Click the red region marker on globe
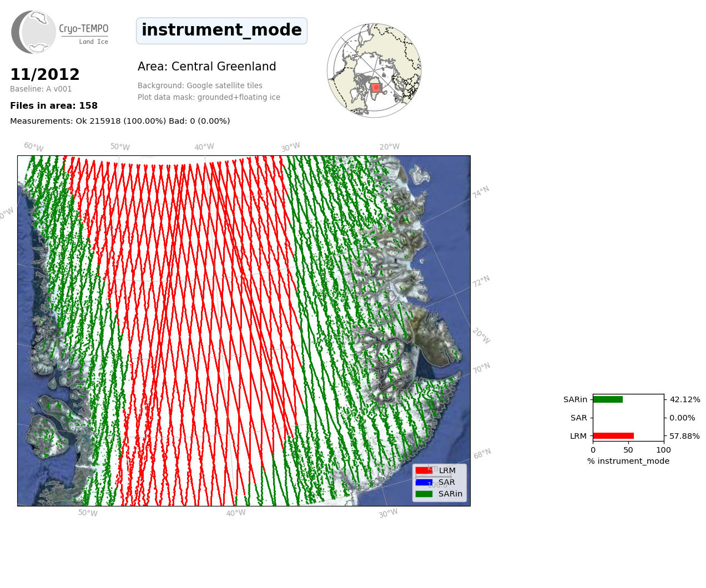Screen dimensions: 706x588 tap(376, 88)
